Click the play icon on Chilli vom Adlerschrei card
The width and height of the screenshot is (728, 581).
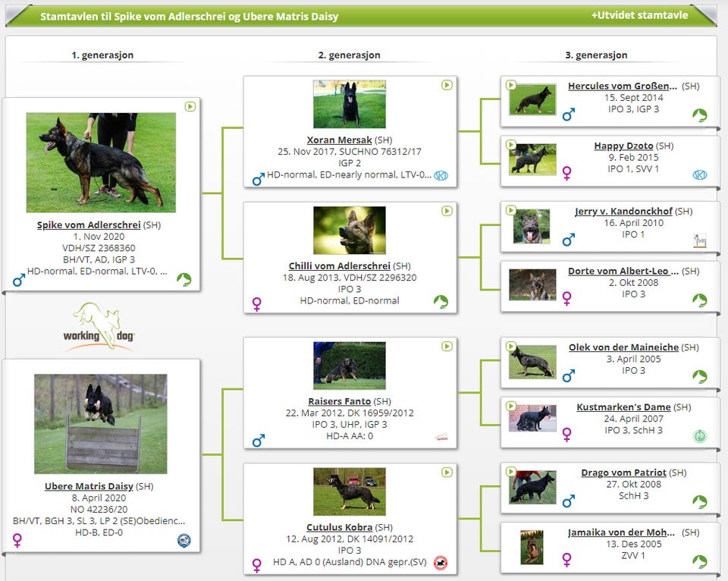click(447, 211)
